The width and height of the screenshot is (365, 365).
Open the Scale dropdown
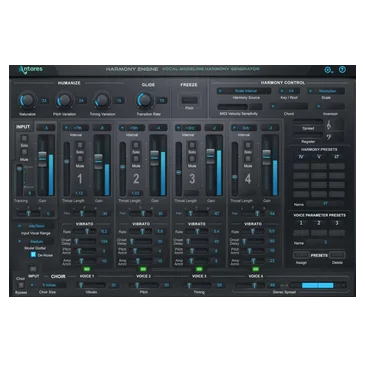tap(326, 91)
